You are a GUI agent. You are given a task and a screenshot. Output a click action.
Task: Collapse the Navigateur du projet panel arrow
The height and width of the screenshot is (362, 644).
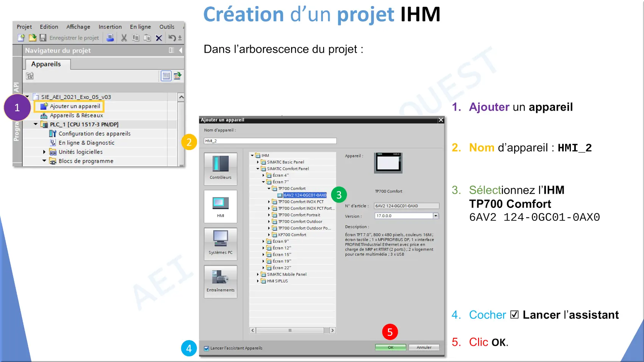tap(181, 50)
